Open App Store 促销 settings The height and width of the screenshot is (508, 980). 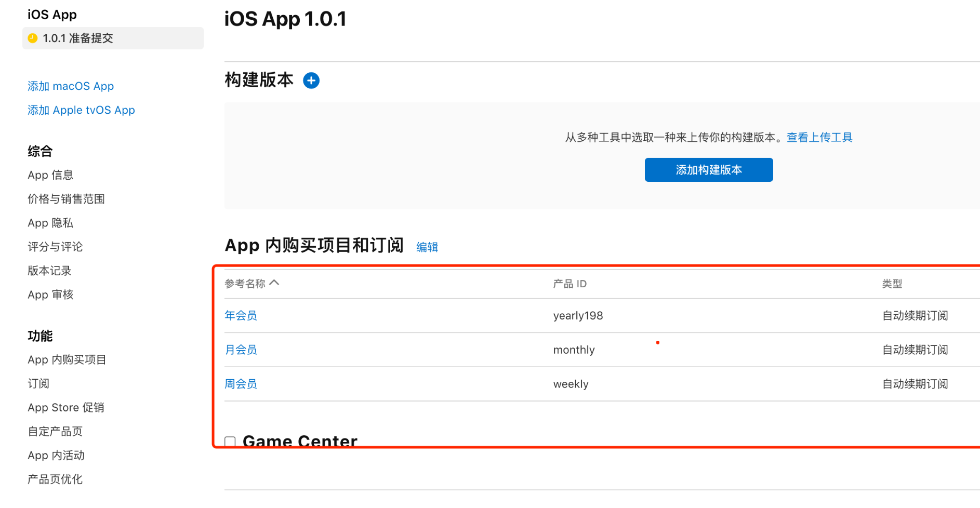tap(66, 407)
